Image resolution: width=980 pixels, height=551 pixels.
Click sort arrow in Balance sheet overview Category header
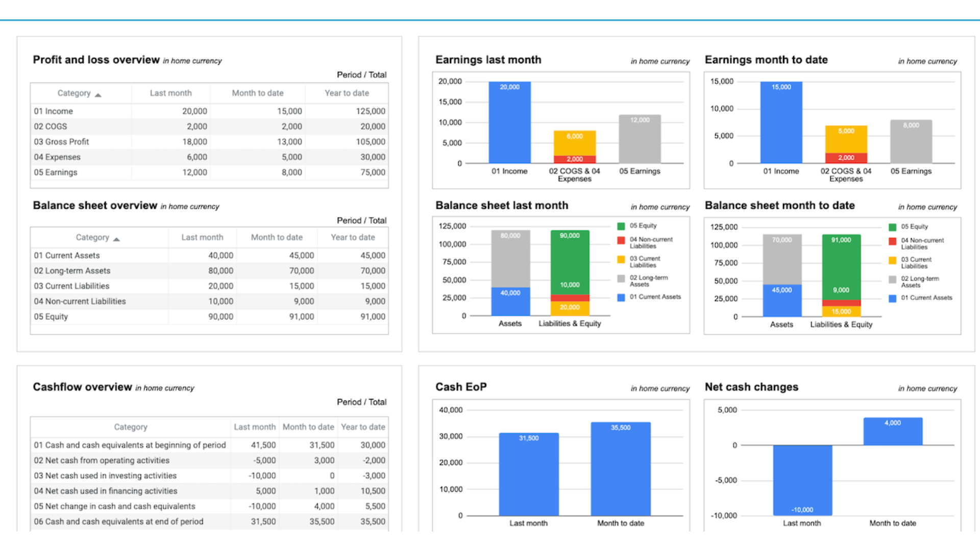point(116,239)
